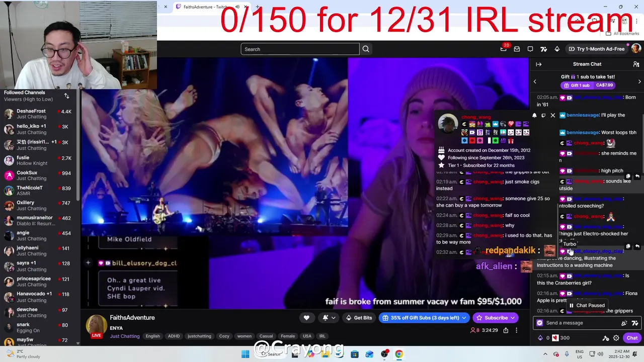Open the chat community users list icon

636,64
